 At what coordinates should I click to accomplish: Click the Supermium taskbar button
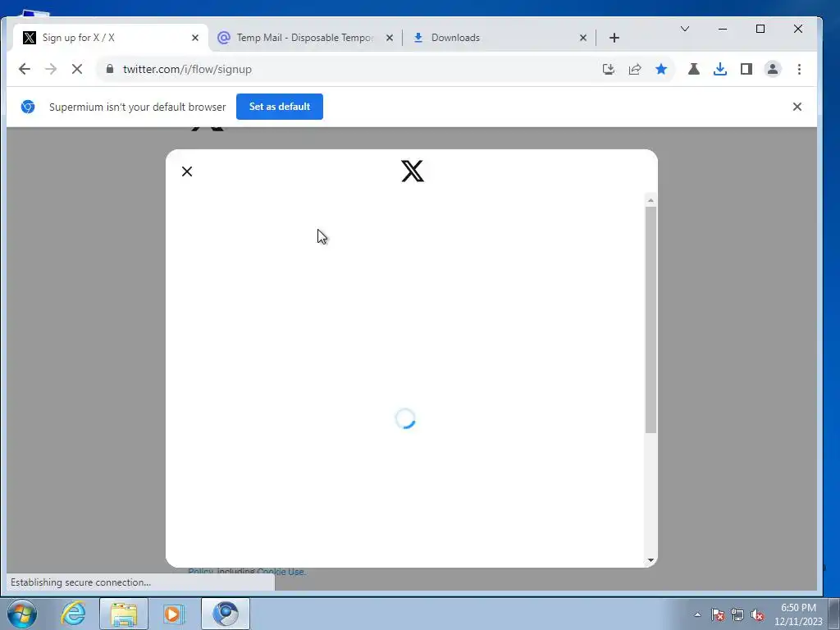coord(226,614)
